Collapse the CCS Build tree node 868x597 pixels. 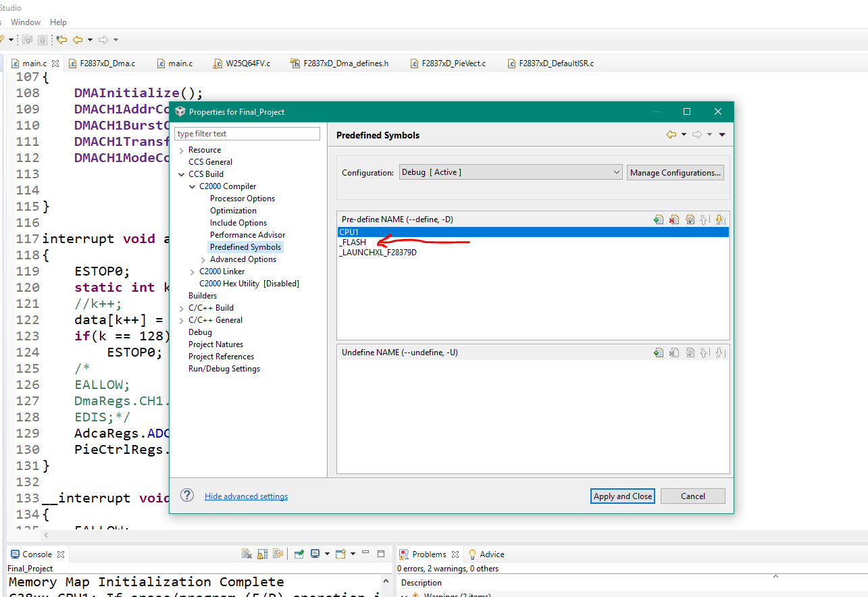point(182,174)
